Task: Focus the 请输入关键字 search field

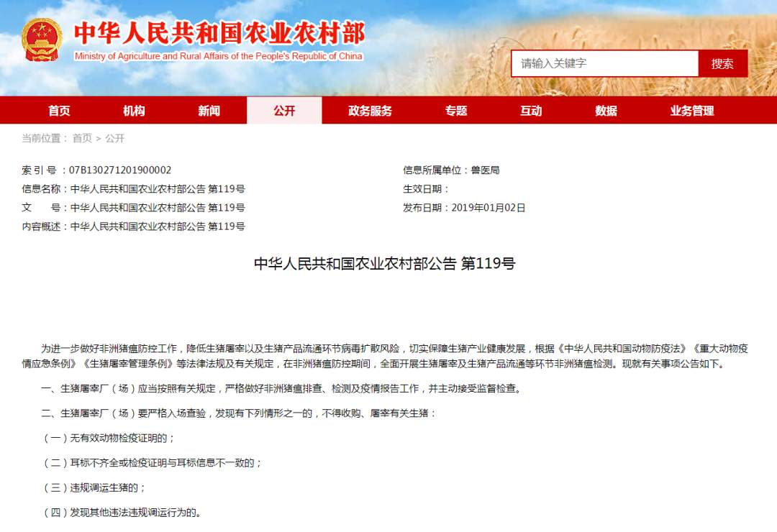Action: pyautogui.click(x=604, y=63)
